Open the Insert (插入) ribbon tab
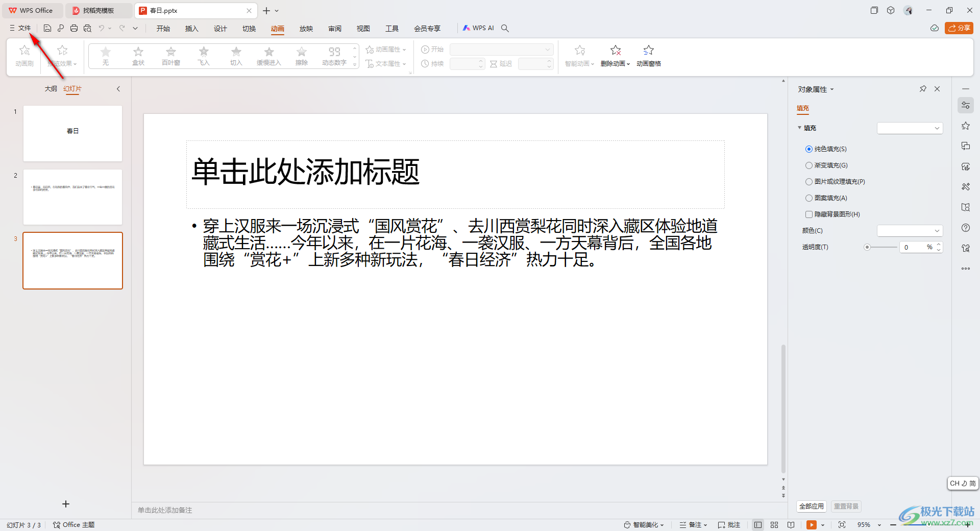This screenshot has height=531, width=980. [191, 29]
